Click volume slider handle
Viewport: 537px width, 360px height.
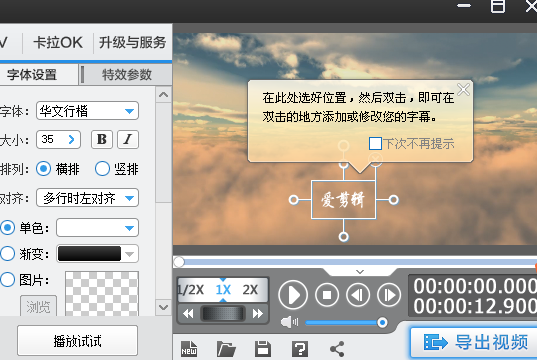[x=382, y=322]
